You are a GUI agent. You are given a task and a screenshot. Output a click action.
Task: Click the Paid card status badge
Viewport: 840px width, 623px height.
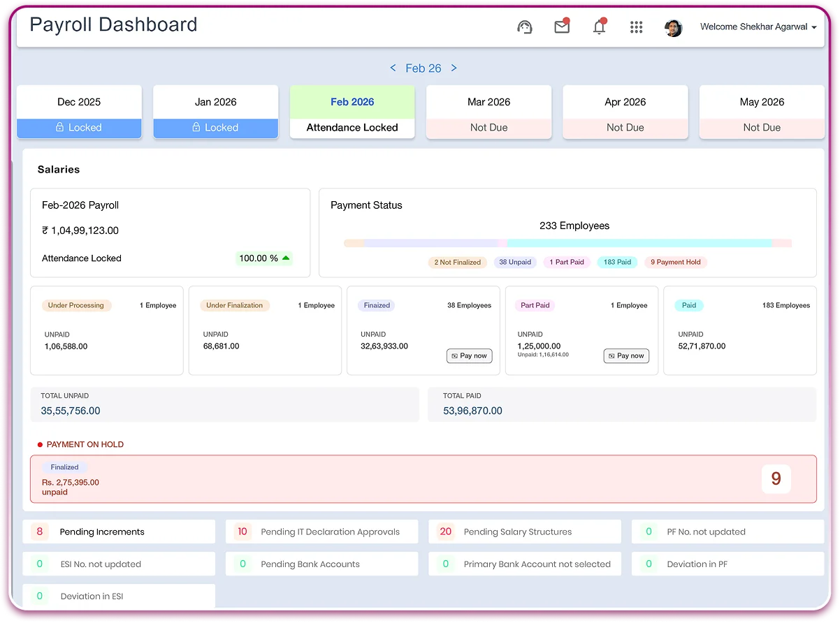(x=689, y=305)
